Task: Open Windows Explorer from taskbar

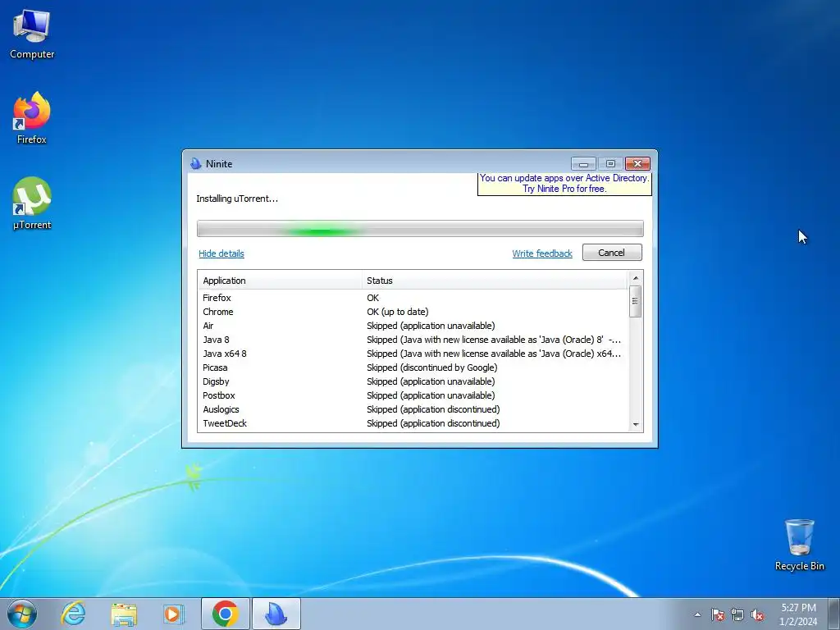Action: (x=124, y=614)
